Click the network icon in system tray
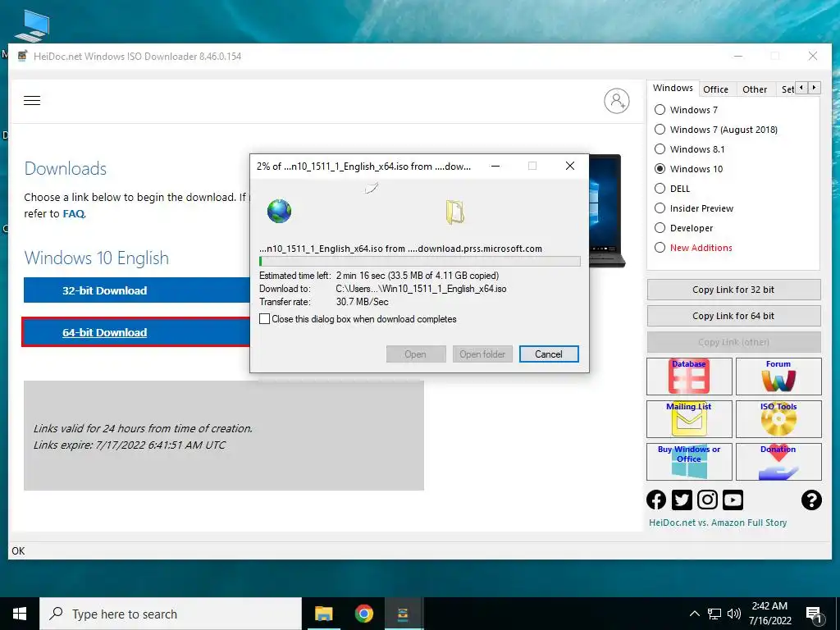Viewport: 840px width, 630px height. tap(714, 614)
